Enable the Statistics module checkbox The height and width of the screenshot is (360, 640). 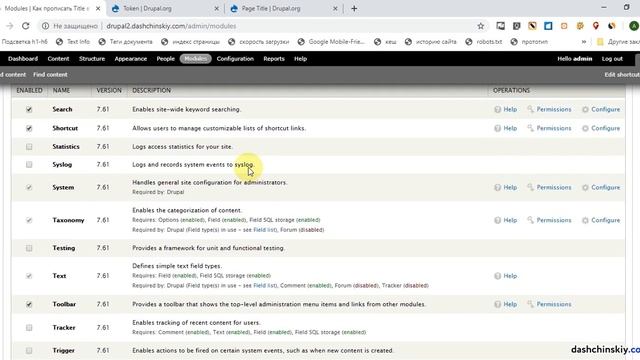(x=29, y=147)
